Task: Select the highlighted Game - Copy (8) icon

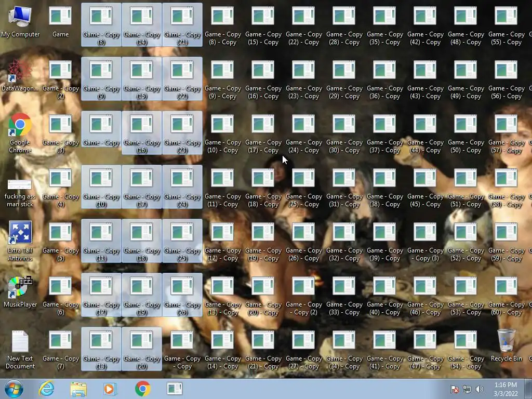Action: click(x=101, y=25)
